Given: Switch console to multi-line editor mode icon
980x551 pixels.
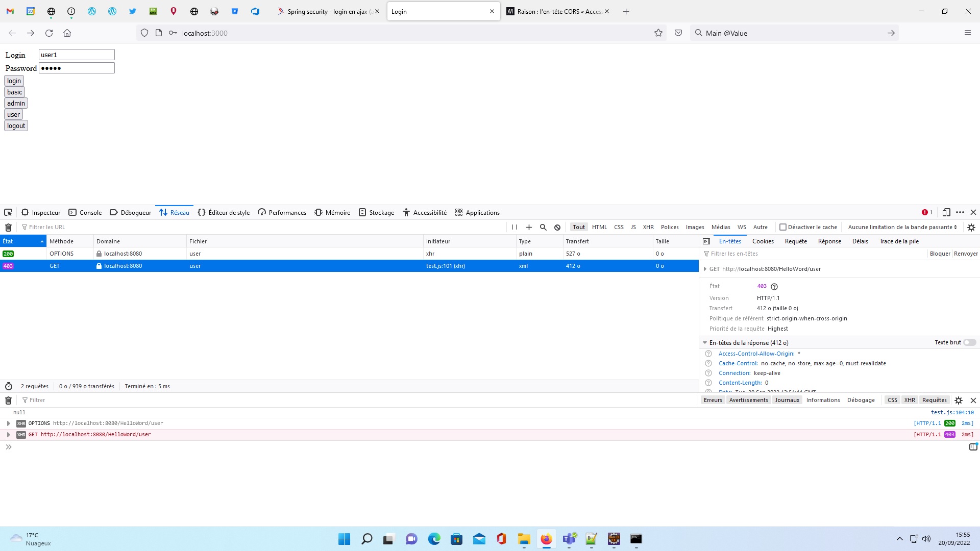Looking at the screenshot, I should tap(973, 447).
